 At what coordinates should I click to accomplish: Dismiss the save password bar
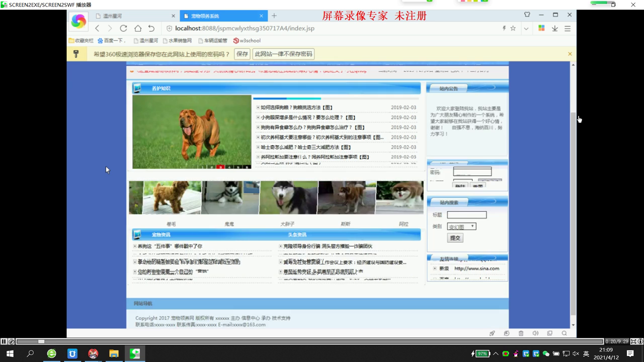[570, 54]
